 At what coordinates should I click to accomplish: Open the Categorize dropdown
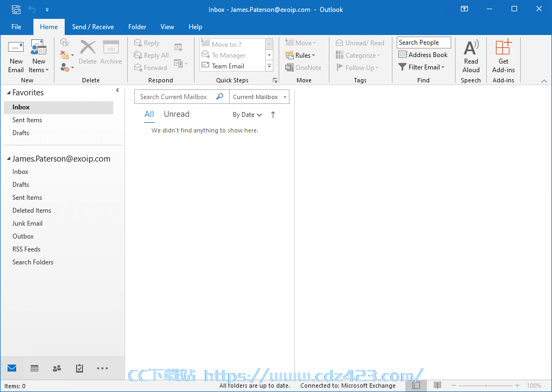pos(358,55)
